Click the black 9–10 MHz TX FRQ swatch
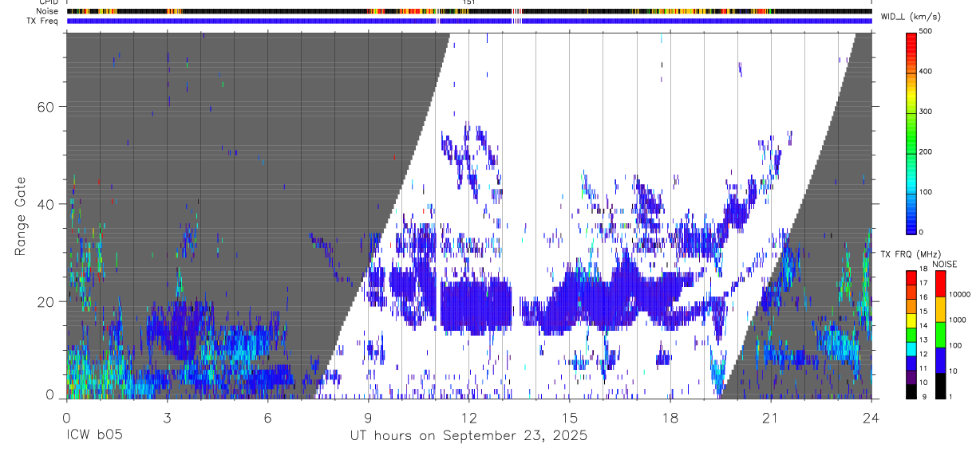 (x=911, y=390)
